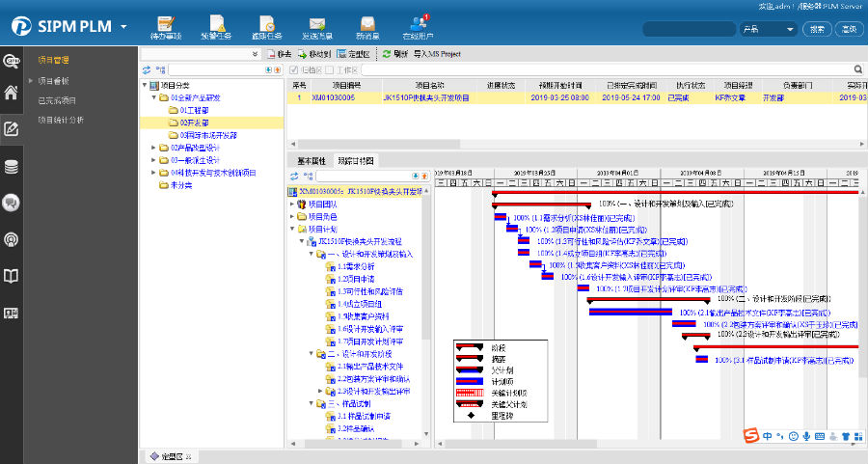Open 在线用户 online users icon
Image resolution: width=868 pixels, height=464 pixels.
tap(416, 23)
